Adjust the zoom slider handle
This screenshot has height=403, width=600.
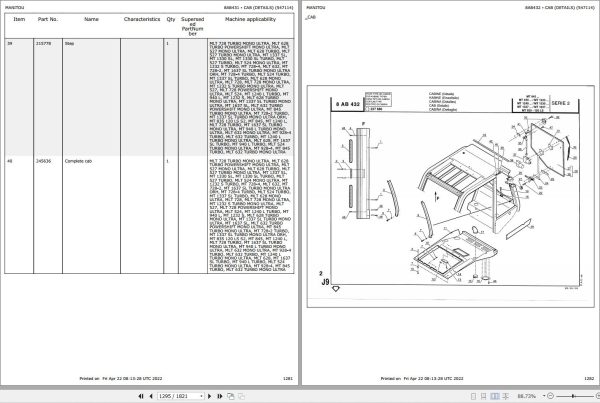point(573,396)
